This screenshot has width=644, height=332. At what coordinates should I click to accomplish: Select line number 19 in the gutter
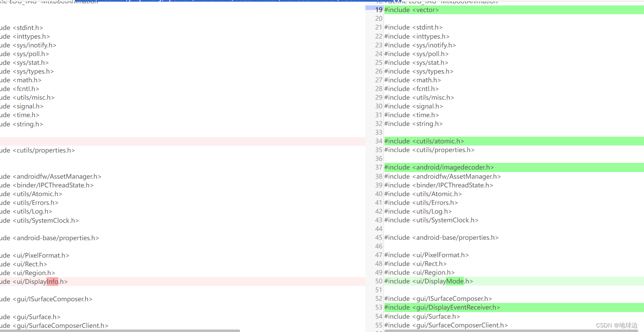pyautogui.click(x=378, y=10)
